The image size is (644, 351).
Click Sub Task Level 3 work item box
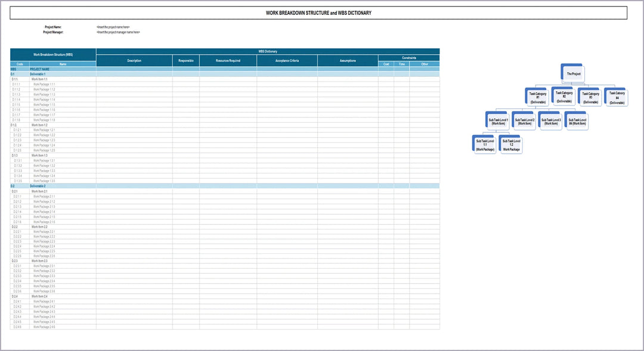coord(550,122)
